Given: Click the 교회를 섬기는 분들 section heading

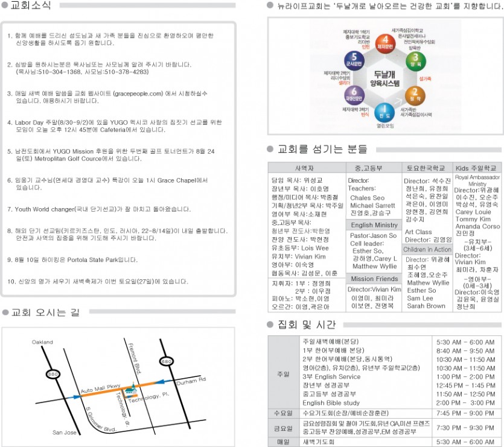Looking at the screenshot, I should 322,149.
